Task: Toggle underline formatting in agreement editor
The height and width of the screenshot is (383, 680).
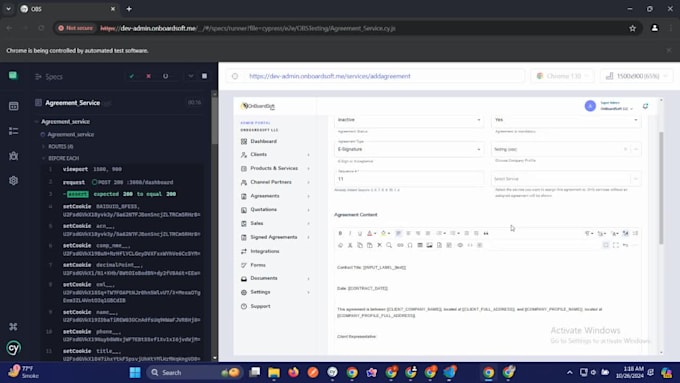Action: click(x=360, y=233)
